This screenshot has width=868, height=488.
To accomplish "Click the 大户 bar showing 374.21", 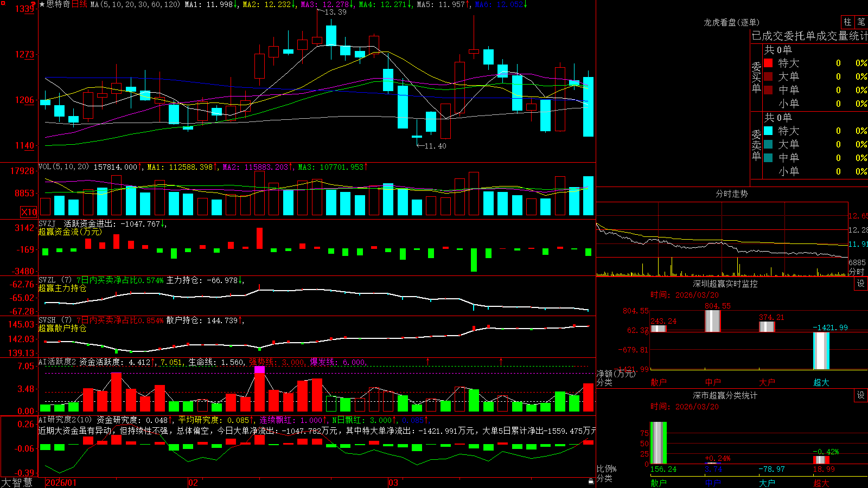I will (x=767, y=326).
